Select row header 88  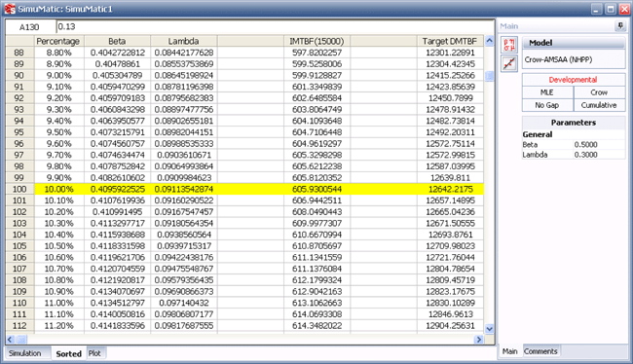[19, 53]
